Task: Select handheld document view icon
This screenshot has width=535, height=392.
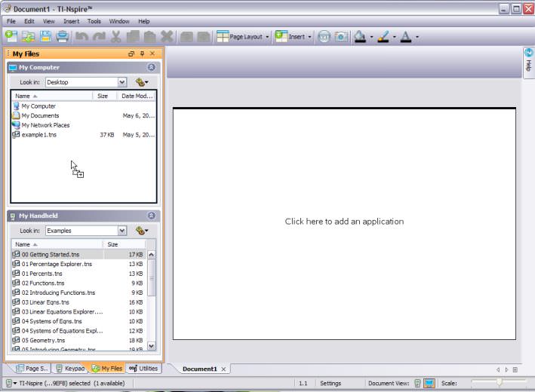Action: click(x=417, y=383)
